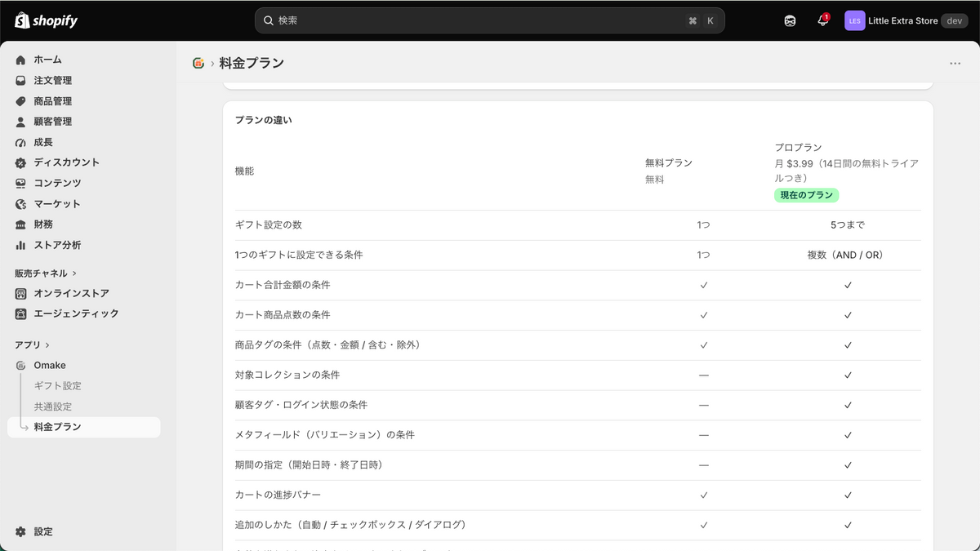Click the 対象コレクションの条件 row label
The width and height of the screenshot is (980, 551).
287,375
